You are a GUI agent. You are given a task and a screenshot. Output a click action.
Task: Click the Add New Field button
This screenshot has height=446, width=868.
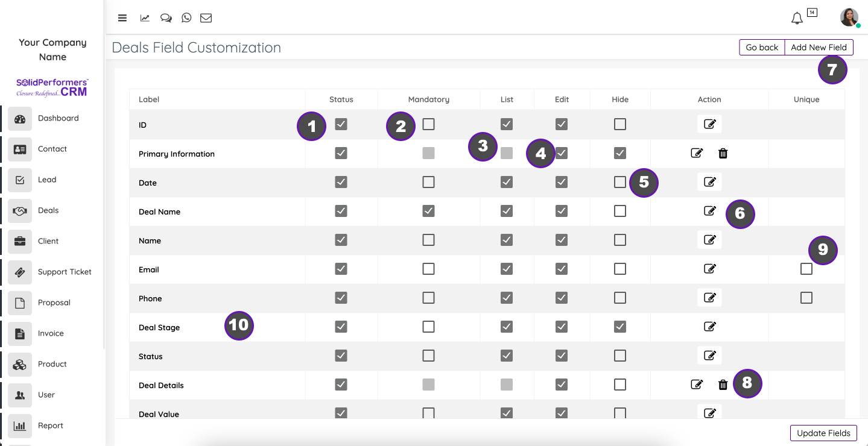(x=819, y=48)
